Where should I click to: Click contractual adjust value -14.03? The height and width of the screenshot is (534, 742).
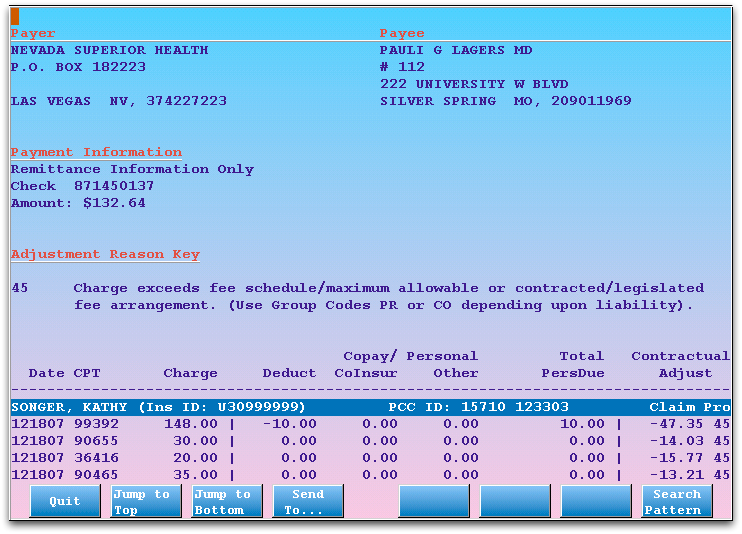coord(677,441)
